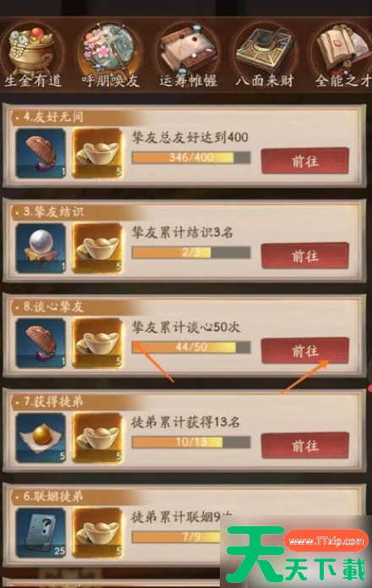Click the 10/13 progress bar

click(191, 442)
